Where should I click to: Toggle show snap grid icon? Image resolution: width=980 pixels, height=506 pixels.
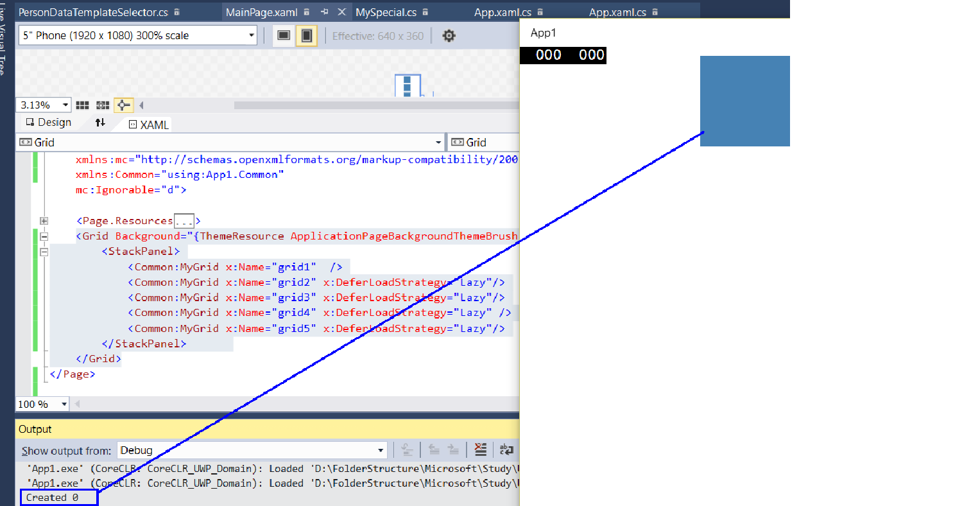pyautogui.click(x=83, y=105)
